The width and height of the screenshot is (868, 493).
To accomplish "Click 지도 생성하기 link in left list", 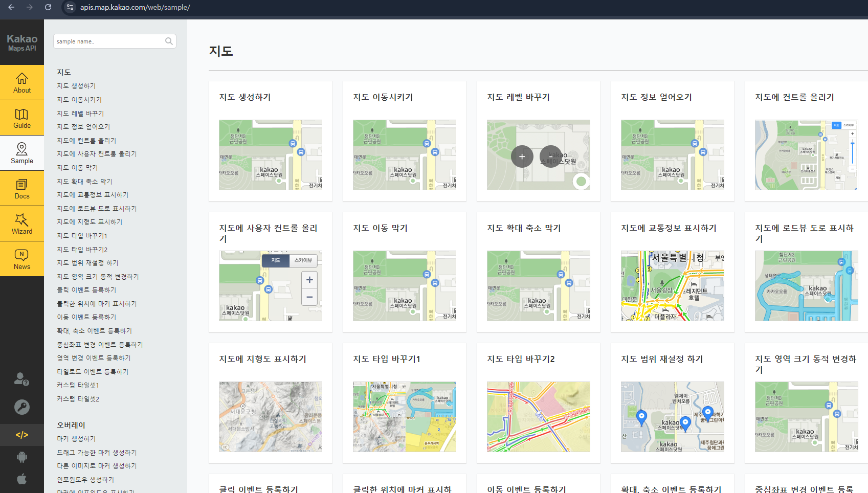I will point(76,86).
